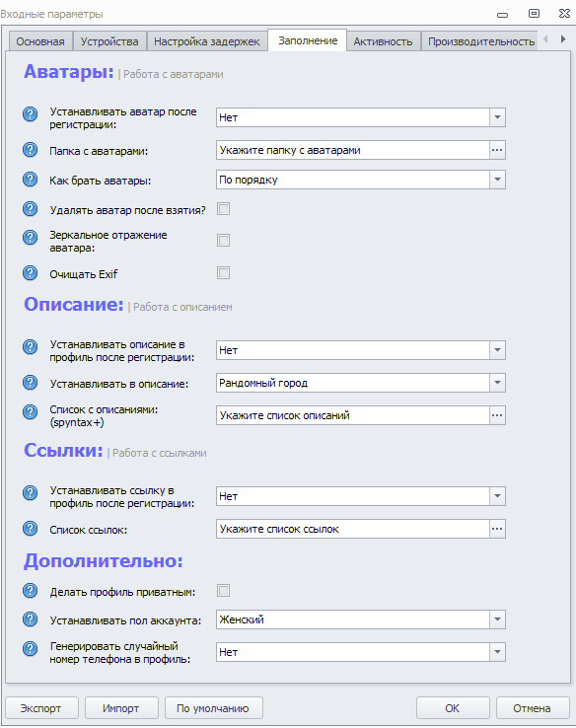Click help icon beside Папка с аватарами
This screenshot has height=728, width=576.
coord(31,150)
